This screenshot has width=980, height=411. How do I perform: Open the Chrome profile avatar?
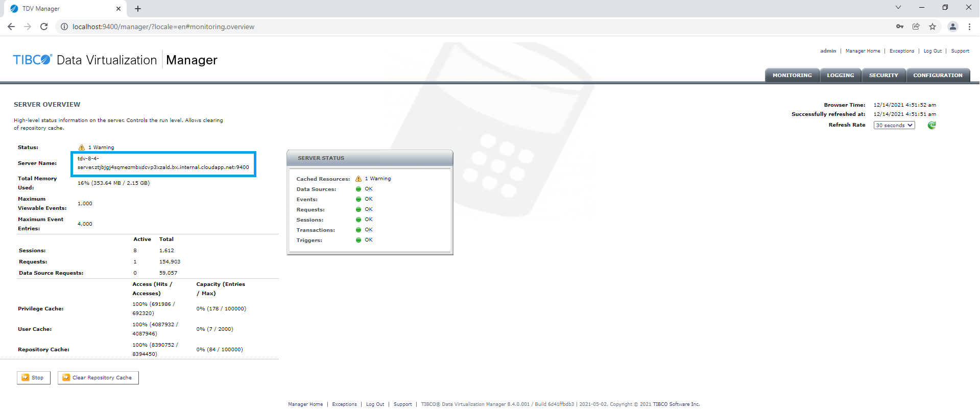pos(953,27)
